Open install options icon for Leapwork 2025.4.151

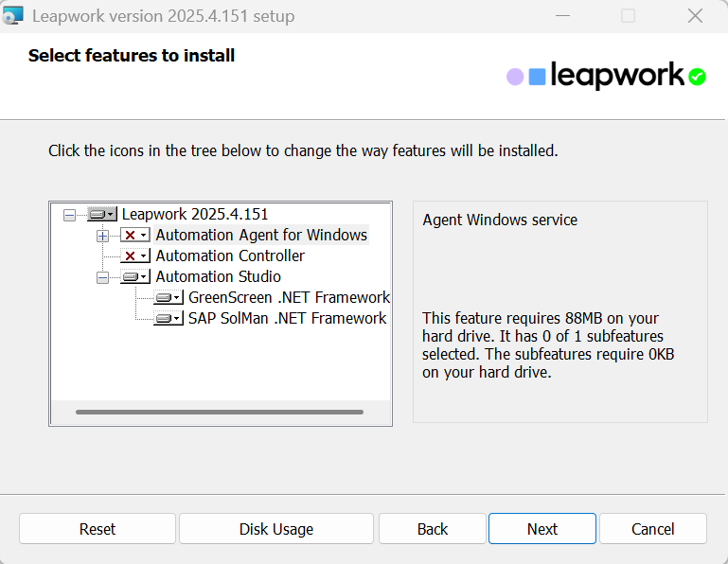102,215
